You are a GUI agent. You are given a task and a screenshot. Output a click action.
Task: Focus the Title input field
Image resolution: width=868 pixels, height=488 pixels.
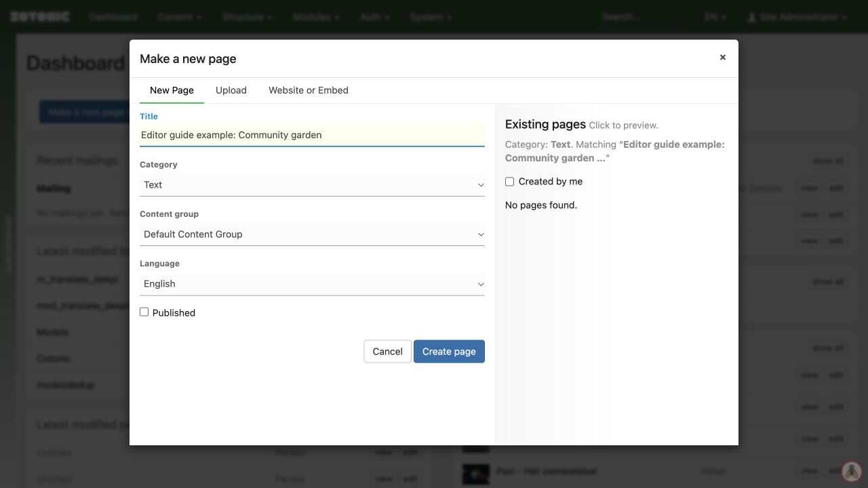[x=312, y=135]
